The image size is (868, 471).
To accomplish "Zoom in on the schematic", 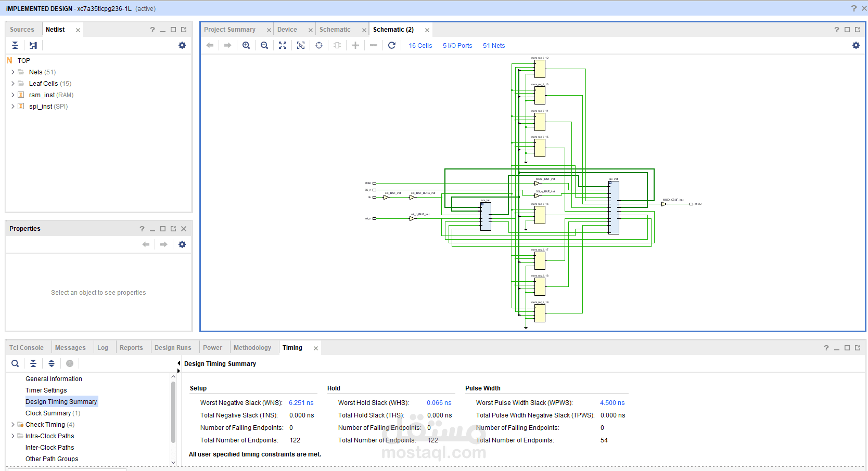I will coord(246,45).
